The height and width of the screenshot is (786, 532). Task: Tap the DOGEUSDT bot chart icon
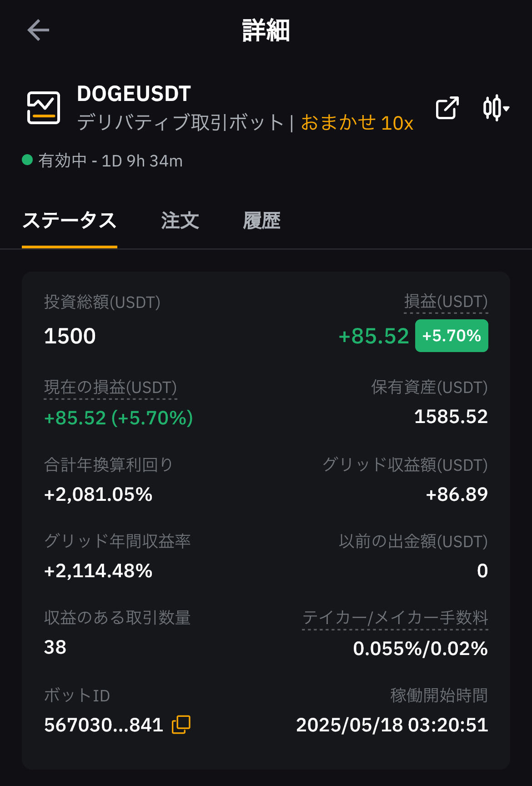coord(44,108)
